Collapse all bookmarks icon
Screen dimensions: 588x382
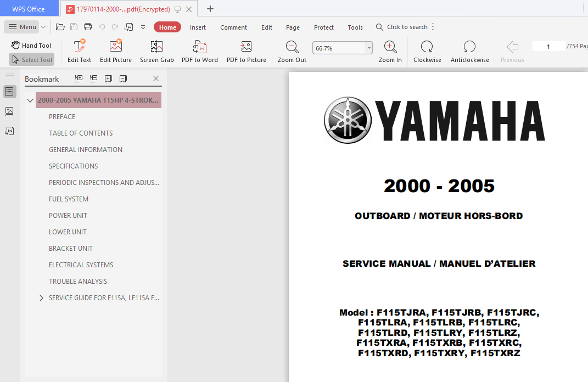click(94, 78)
